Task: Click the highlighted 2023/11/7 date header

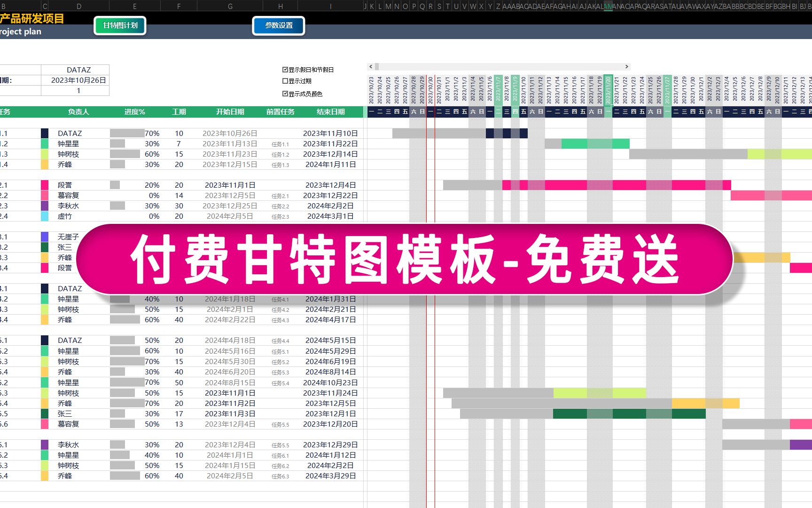Action: click(498, 90)
